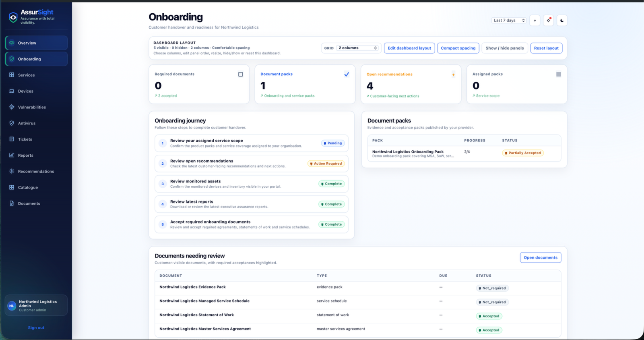Go to the Catalogue page
Viewport: 644px width, 340px height.
[36, 187]
